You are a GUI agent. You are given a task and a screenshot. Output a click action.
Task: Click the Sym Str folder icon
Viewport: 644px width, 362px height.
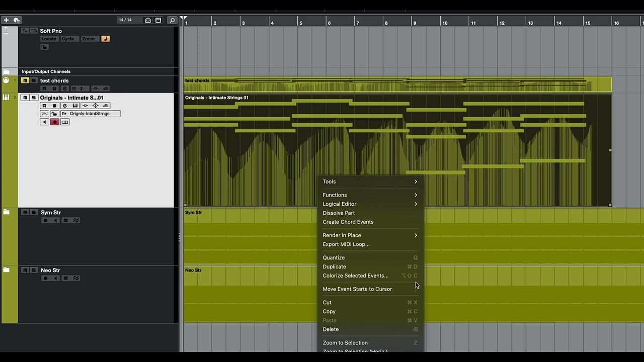click(x=7, y=213)
